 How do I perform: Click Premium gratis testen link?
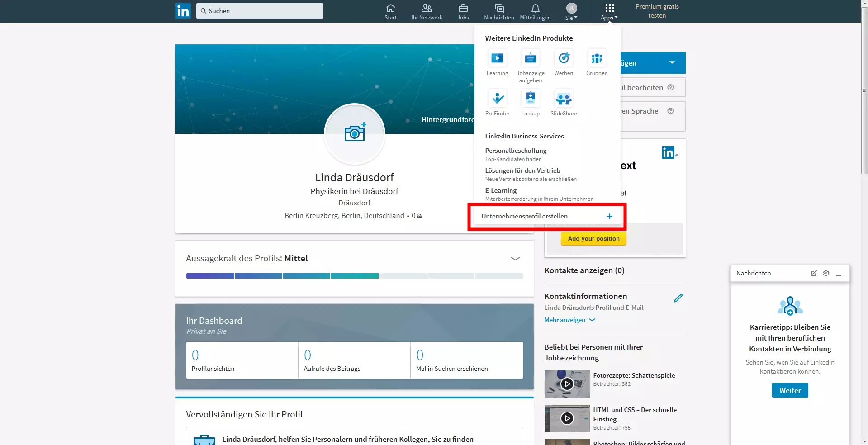(657, 11)
